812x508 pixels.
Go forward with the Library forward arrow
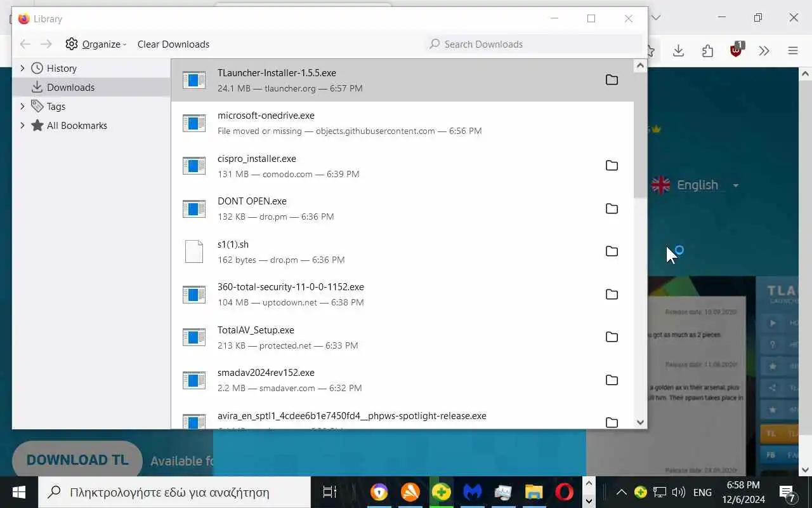(x=46, y=44)
